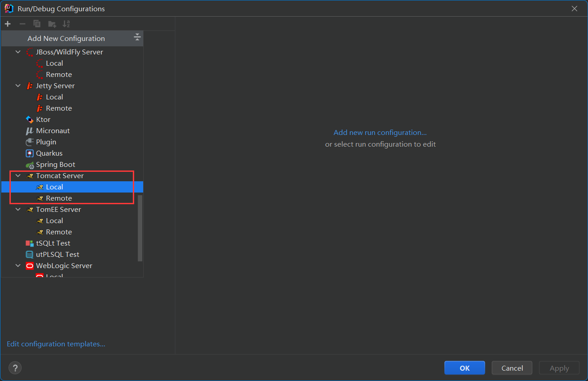Viewport: 588px width, 381px height.
Task: Click the Copy Configuration toolbar icon
Action: [37, 24]
